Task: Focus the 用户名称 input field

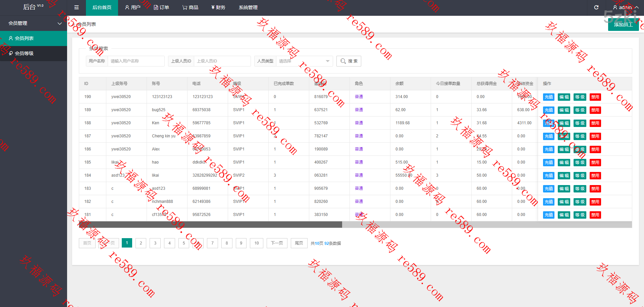Action: click(x=136, y=61)
